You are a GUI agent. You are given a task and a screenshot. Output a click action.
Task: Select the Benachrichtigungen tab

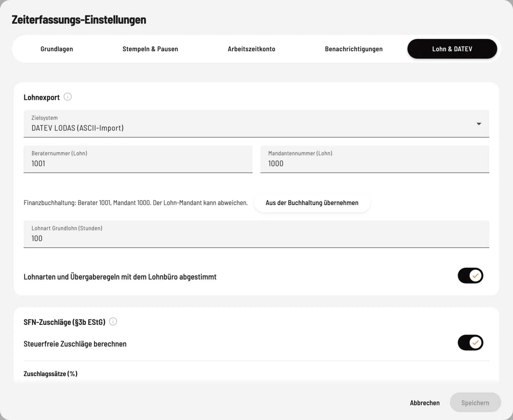pyautogui.click(x=354, y=49)
